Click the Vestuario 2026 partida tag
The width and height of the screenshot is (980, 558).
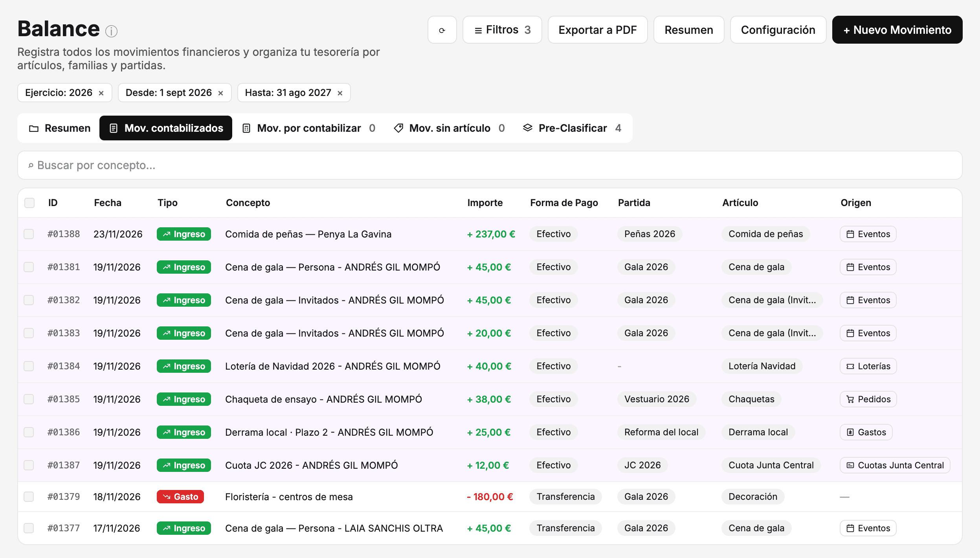(x=657, y=399)
